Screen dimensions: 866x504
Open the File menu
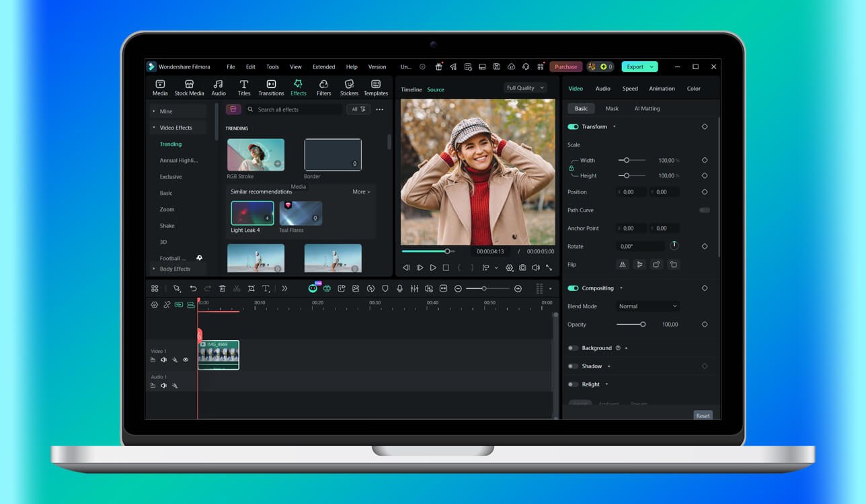coord(231,67)
